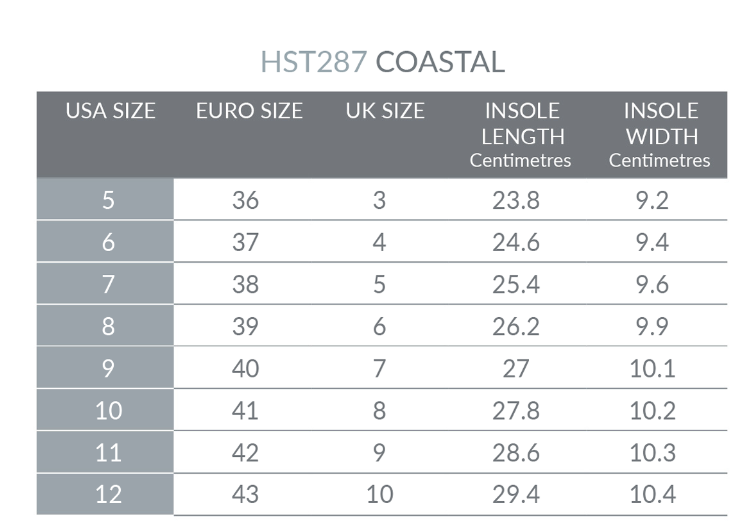This screenshot has height=526, width=746.
Task: Select USA size 10 row label
Action: tap(108, 410)
